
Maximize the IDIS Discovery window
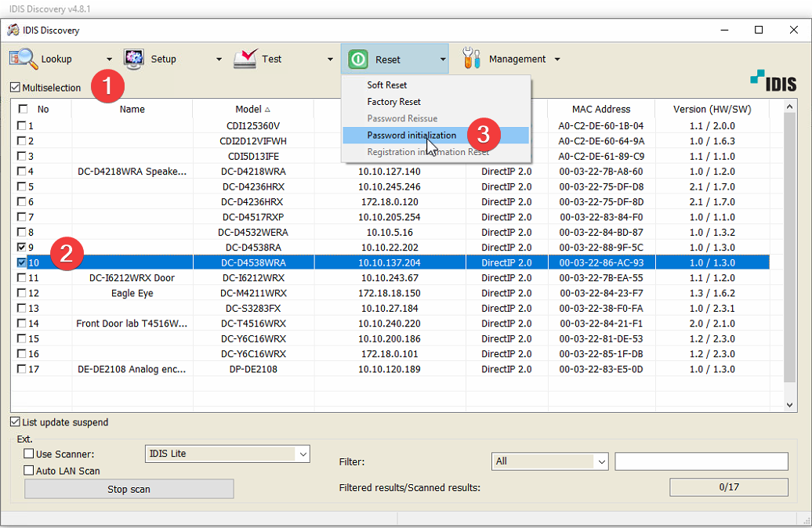tap(759, 30)
